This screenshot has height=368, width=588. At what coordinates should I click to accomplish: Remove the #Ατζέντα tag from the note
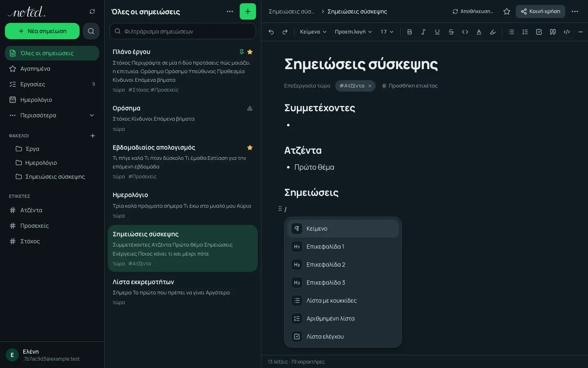pos(370,86)
